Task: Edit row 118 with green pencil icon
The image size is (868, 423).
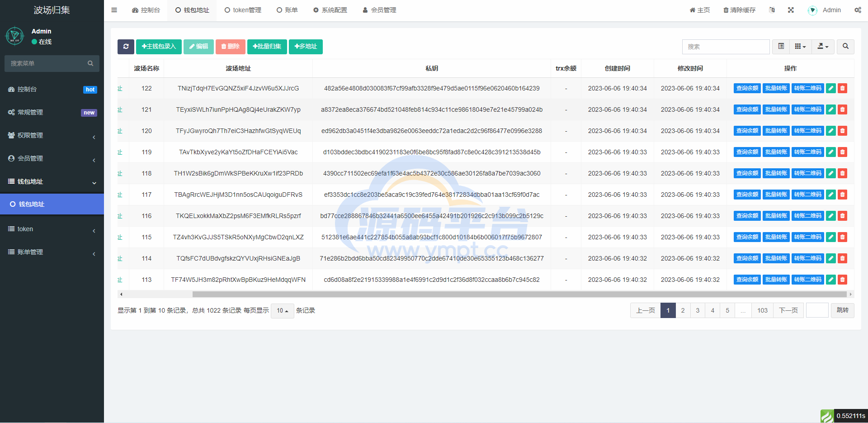Action: pyautogui.click(x=831, y=173)
